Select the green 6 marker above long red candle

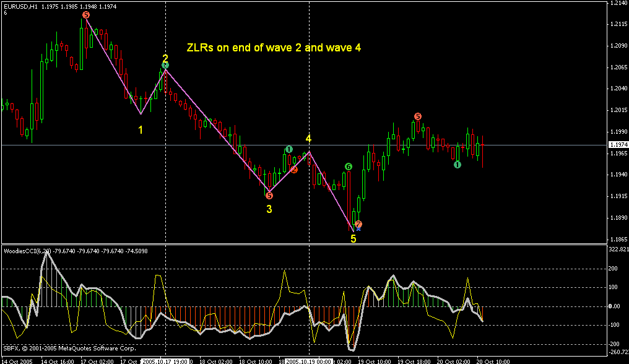point(349,167)
